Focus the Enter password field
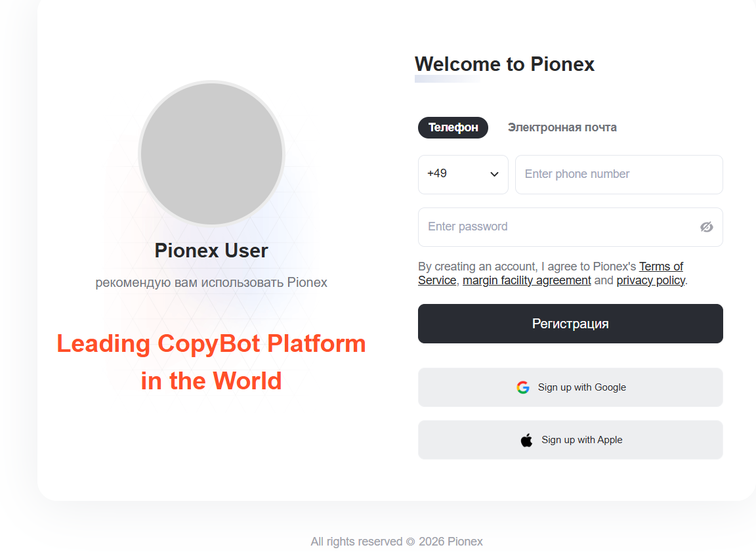756x560 pixels. click(x=558, y=226)
